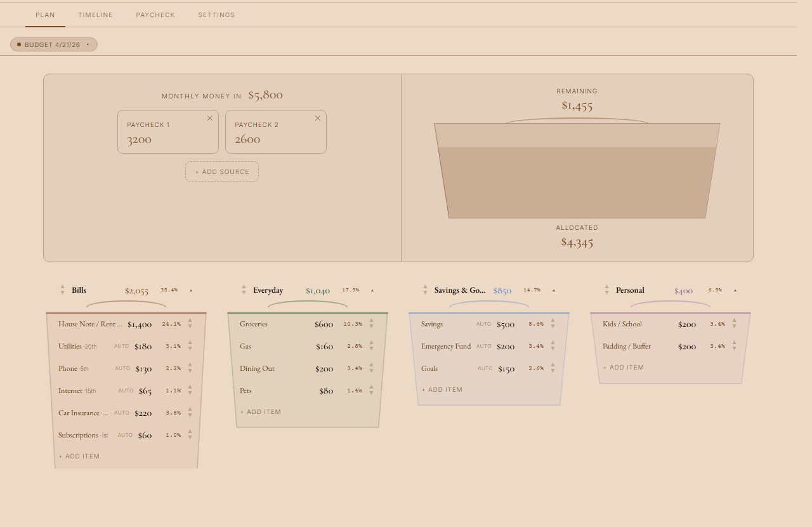Move the Personal category down with its arrow
Screen dimensions: 812x527
point(607,293)
